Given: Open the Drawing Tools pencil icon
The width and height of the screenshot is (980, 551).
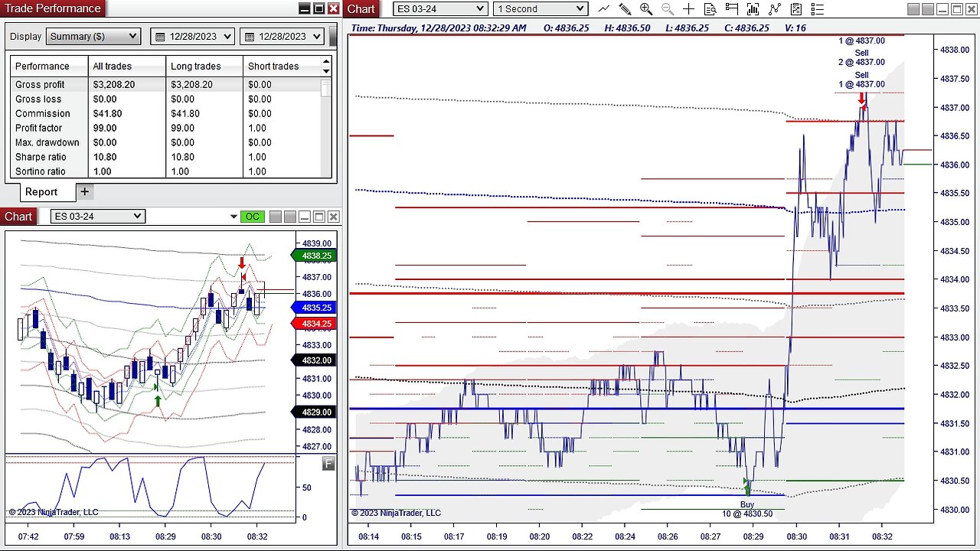Looking at the screenshot, I should [x=625, y=9].
